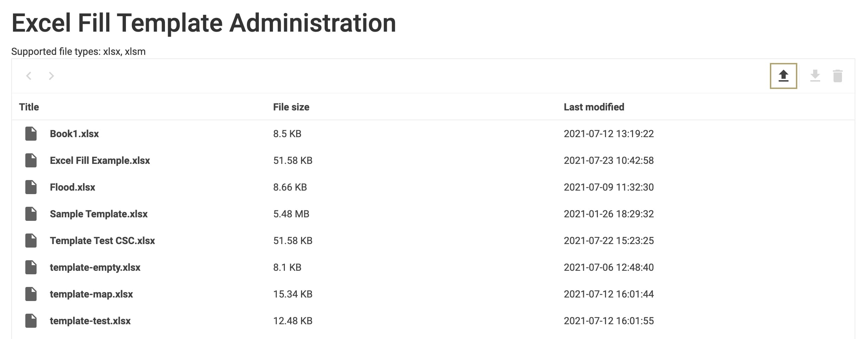This screenshot has height=339, width=868.
Task: Click the trash delete icon
Action: coord(837,76)
